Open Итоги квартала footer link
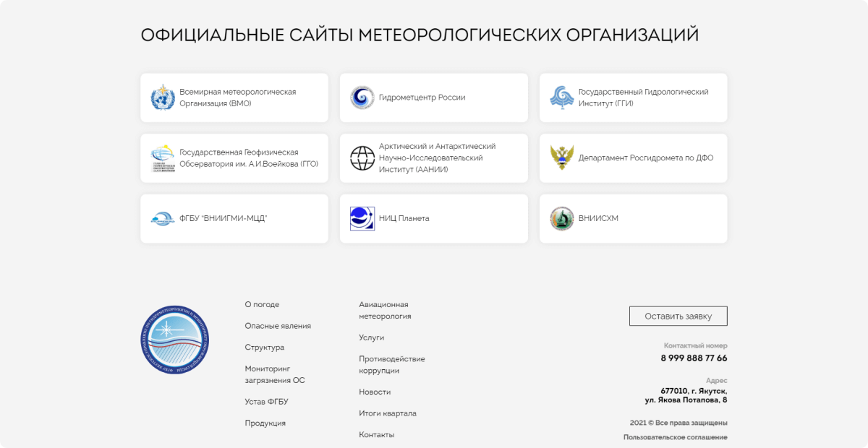This screenshot has height=448, width=868. (x=388, y=413)
